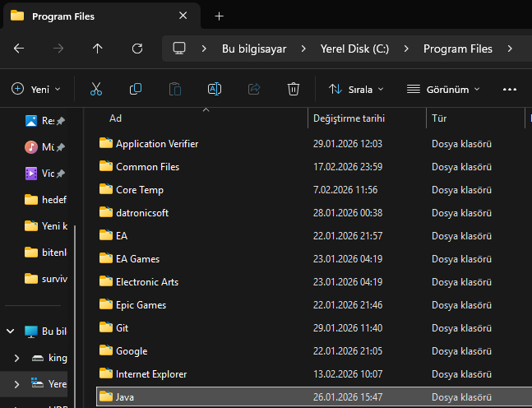Open the Yeni new item dropdown
Screen dimensions: 532x408
pyautogui.click(x=36, y=90)
